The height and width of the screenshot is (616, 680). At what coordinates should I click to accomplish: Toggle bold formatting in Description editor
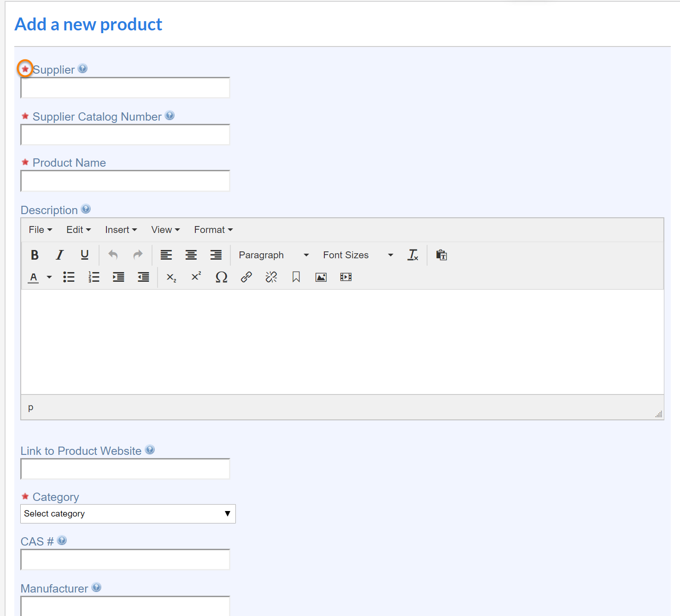[x=35, y=255]
